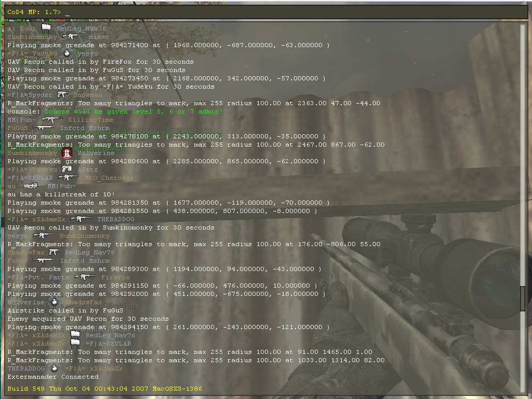Image resolution: width=532 pixels, height=399 pixels.
Task: Click 'UAV Recon called in by FireFox' line
Action: [x=101, y=62]
